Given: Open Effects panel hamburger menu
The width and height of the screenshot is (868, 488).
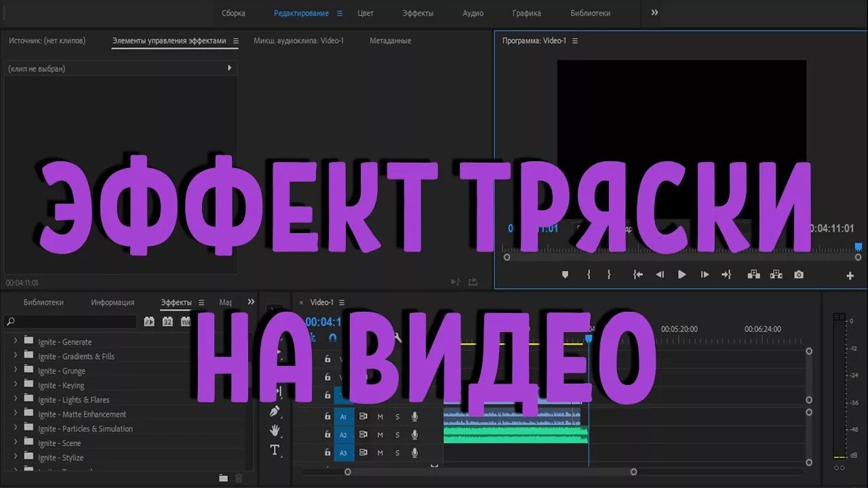Looking at the screenshot, I should coord(201,303).
